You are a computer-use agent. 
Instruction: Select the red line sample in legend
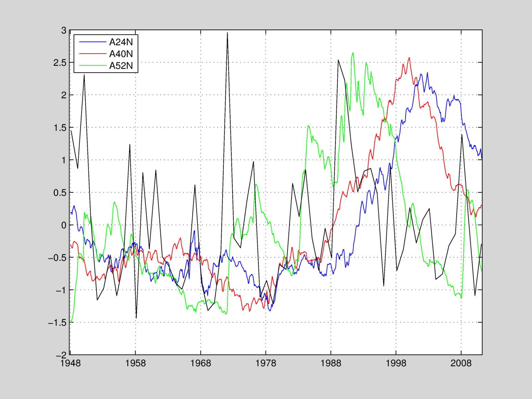click(x=92, y=54)
